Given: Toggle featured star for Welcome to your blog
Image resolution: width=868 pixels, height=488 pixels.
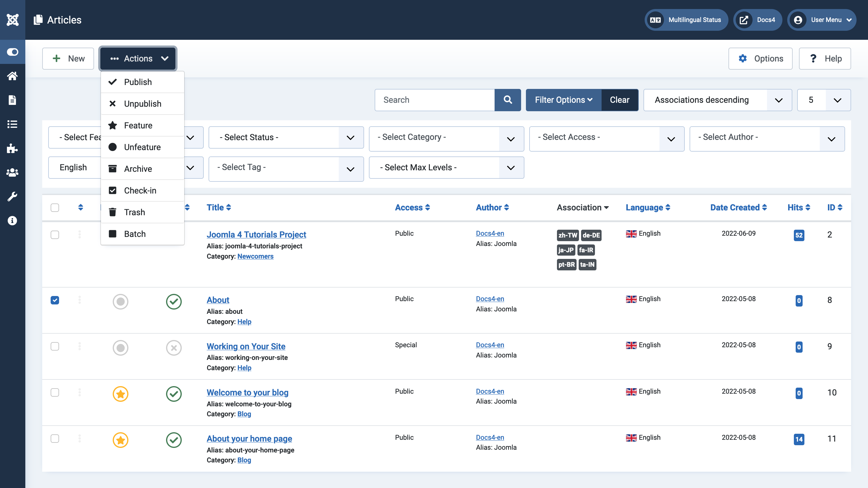Looking at the screenshot, I should tap(120, 394).
